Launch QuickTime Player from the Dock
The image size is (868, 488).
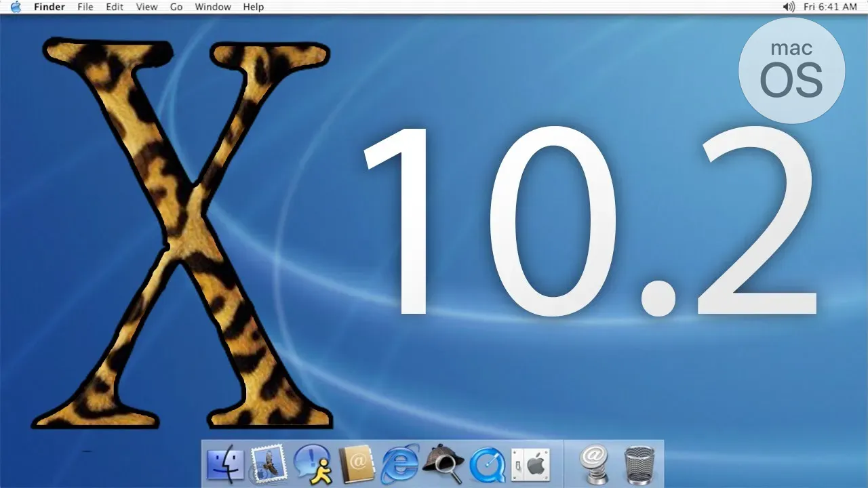486,465
